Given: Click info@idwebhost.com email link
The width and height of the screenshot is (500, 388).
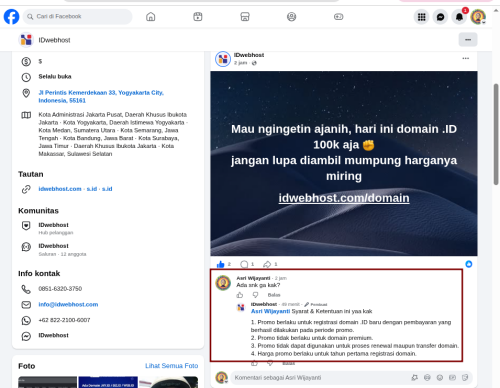Looking at the screenshot, I should 68,304.
